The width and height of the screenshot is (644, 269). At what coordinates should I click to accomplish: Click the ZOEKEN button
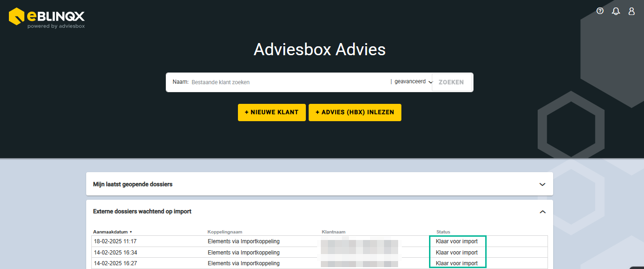point(452,82)
